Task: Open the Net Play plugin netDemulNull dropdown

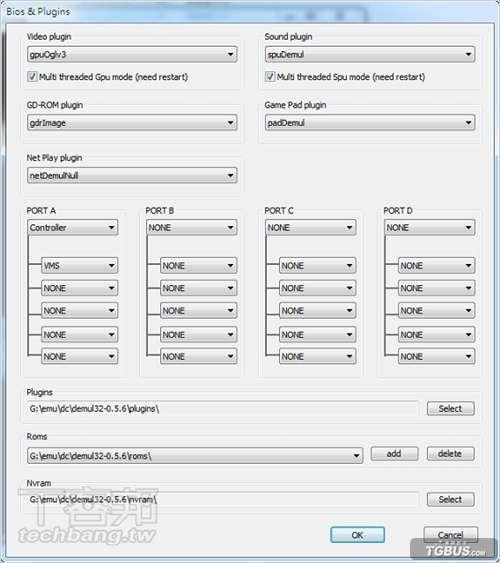Action: coord(132,176)
